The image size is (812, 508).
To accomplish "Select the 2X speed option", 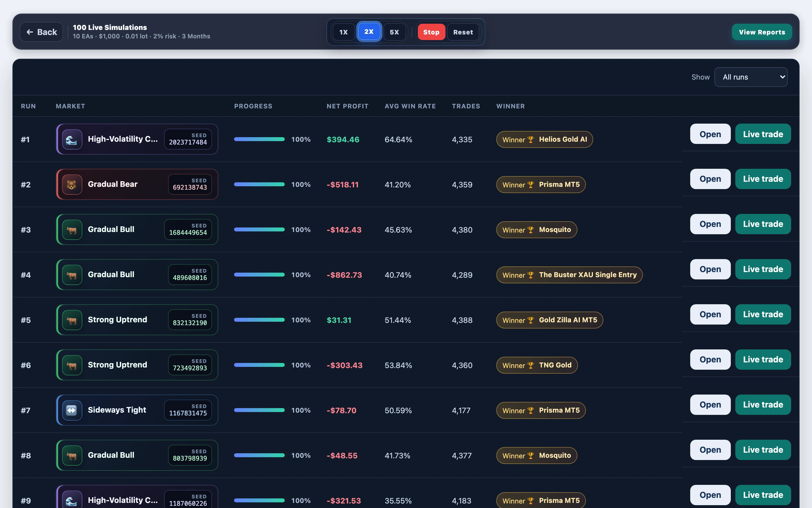I will 369,32.
